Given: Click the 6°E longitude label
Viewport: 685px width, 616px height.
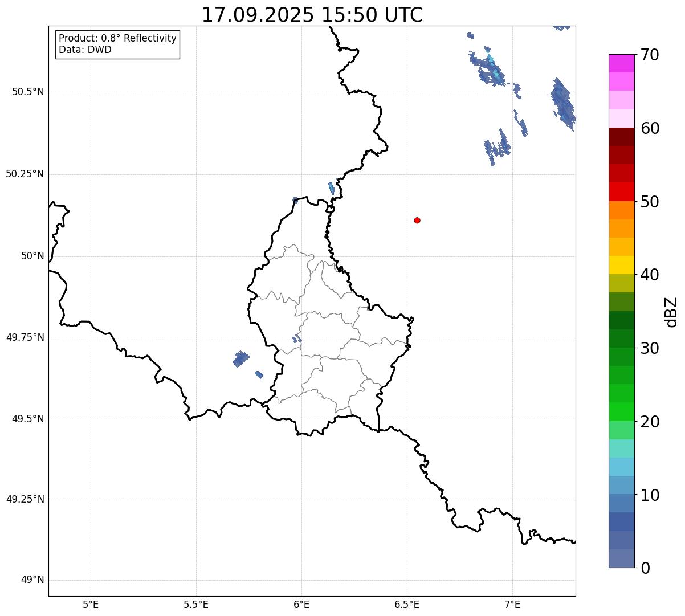Looking at the screenshot, I should 301,604.
